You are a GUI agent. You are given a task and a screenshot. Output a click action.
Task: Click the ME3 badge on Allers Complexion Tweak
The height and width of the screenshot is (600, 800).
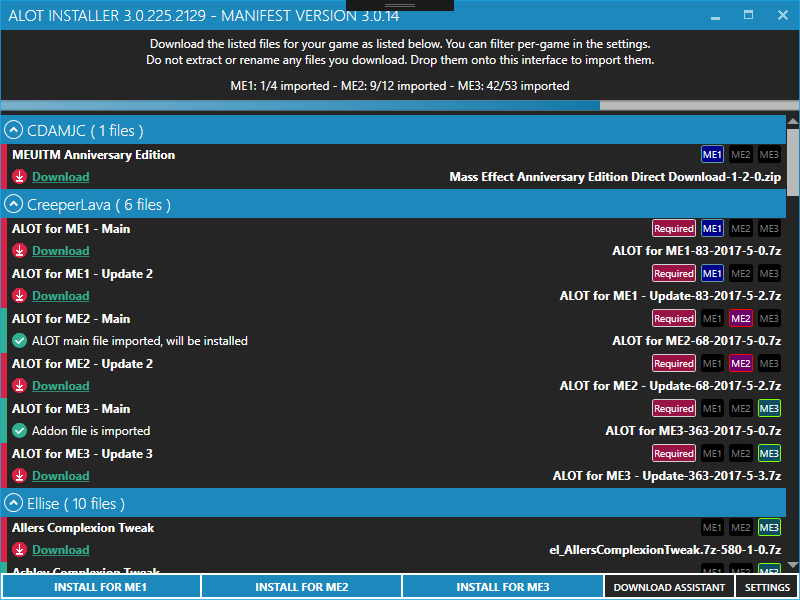point(769,528)
